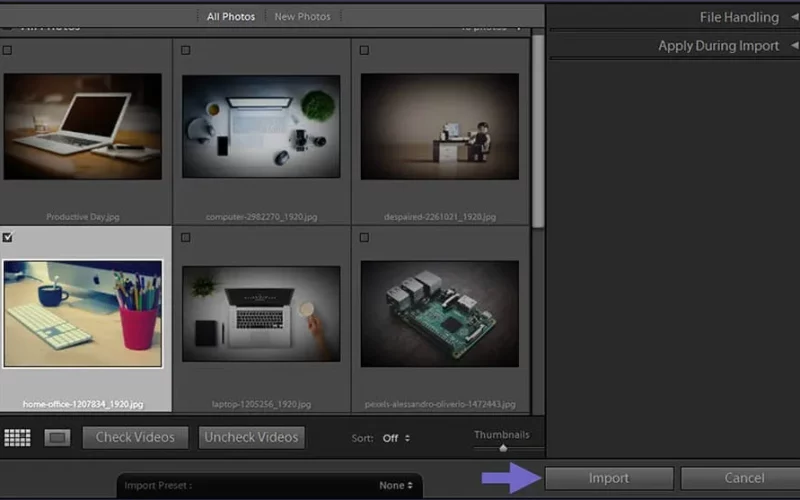Click the file name pexels-alessandro-oliverio-1472443.jpg
The width and height of the screenshot is (800, 500).
tap(440, 404)
